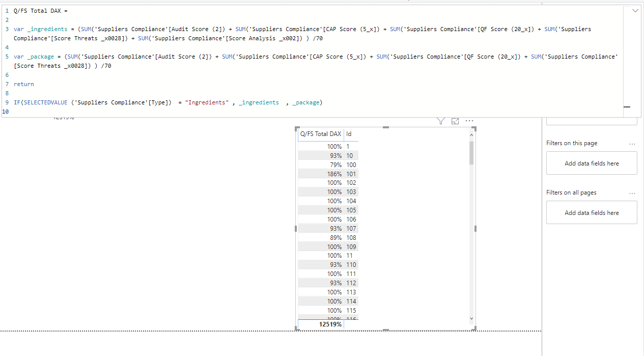Select the Id 101 cell

pos(351,174)
